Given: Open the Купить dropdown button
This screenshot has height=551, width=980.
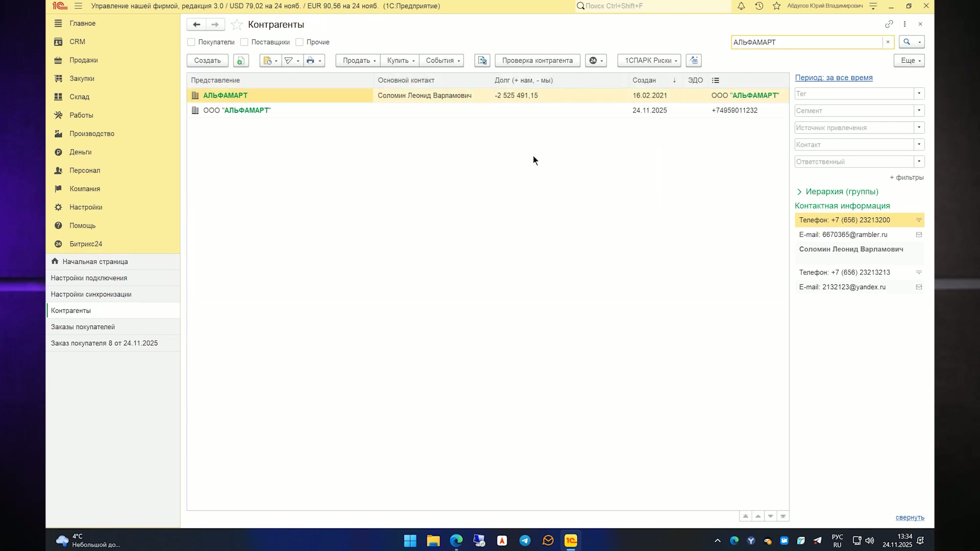Looking at the screenshot, I should tap(400, 61).
